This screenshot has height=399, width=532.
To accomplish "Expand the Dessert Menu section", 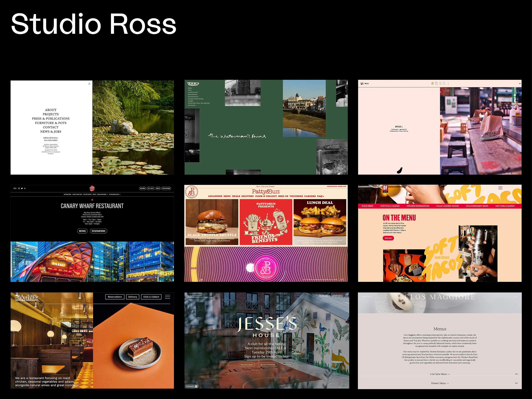I will pyautogui.click(x=440, y=383).
